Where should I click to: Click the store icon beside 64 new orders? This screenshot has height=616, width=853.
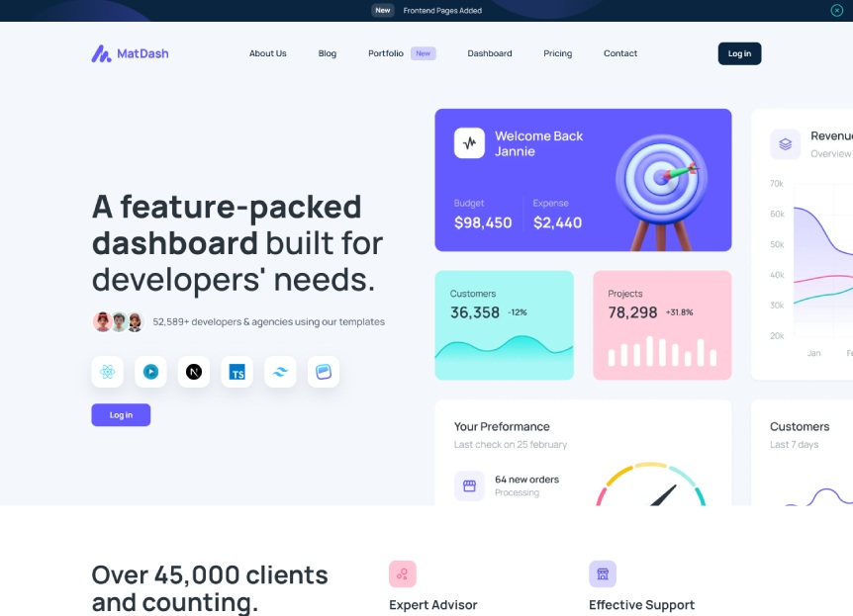point(469,485)
